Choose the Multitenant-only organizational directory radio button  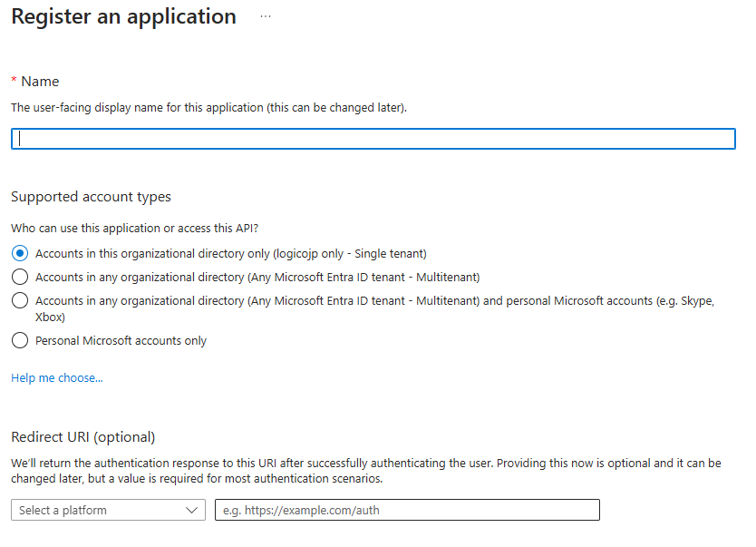pos(20,277)
